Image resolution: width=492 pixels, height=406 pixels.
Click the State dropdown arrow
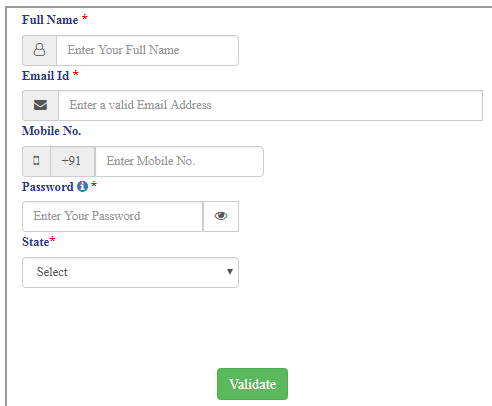(x=230, y=272)
